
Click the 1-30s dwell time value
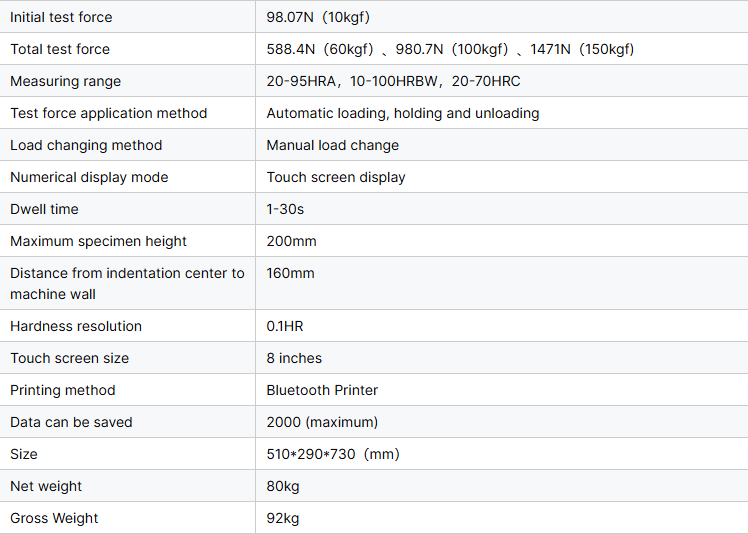point(285,209)
